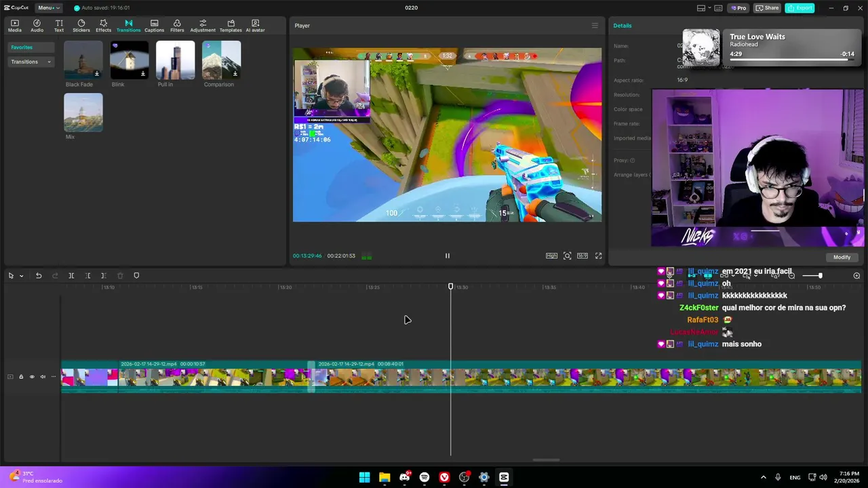Download the Blink transition

pyautogui.click(x=143, y=73)
